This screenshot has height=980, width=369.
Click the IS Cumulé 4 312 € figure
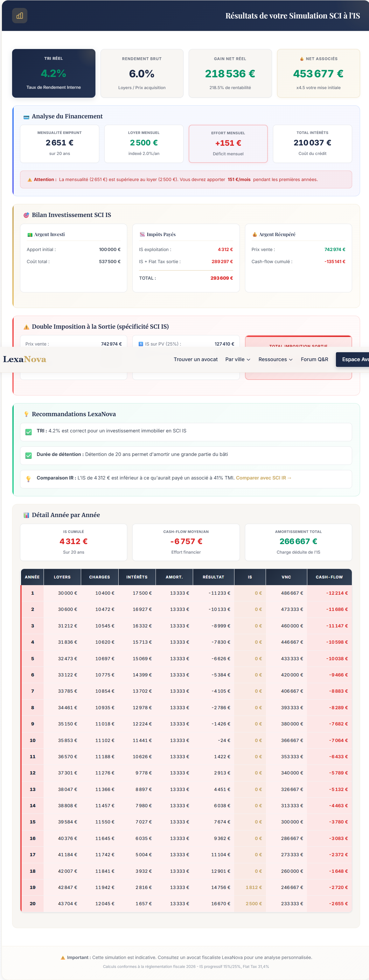[x=73, y=541]
